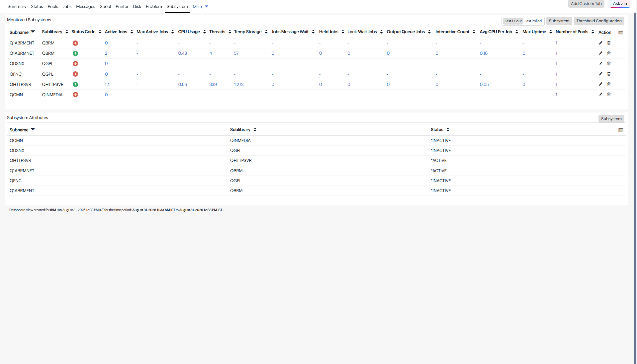637x364 pixels.
Task: Go to the Messages tab
Action: pos(86,7)
